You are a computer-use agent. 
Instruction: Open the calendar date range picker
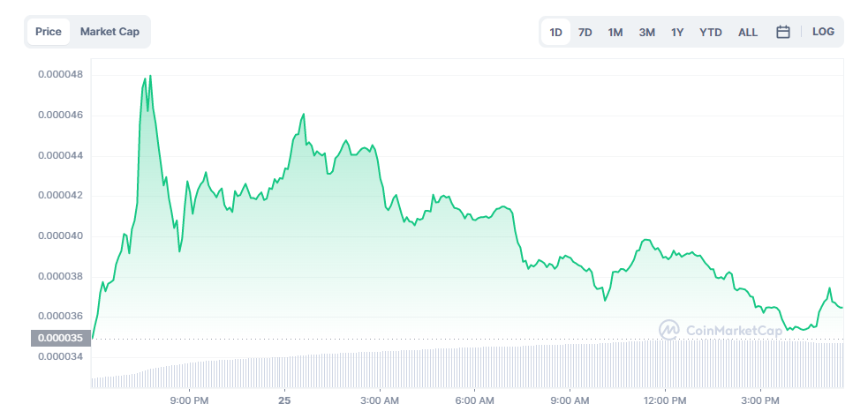click(782, 32)
